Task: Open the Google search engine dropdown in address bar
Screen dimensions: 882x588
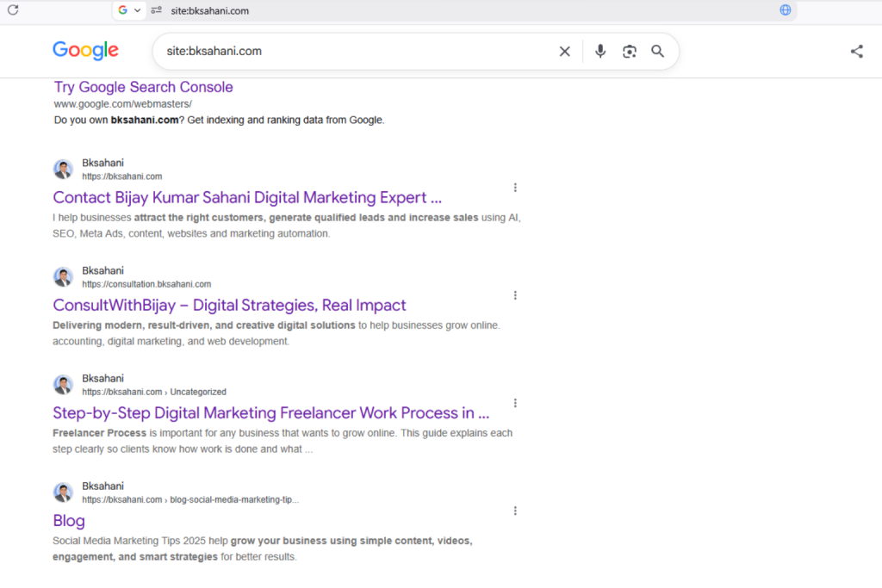Action: (x=129, y=10)
